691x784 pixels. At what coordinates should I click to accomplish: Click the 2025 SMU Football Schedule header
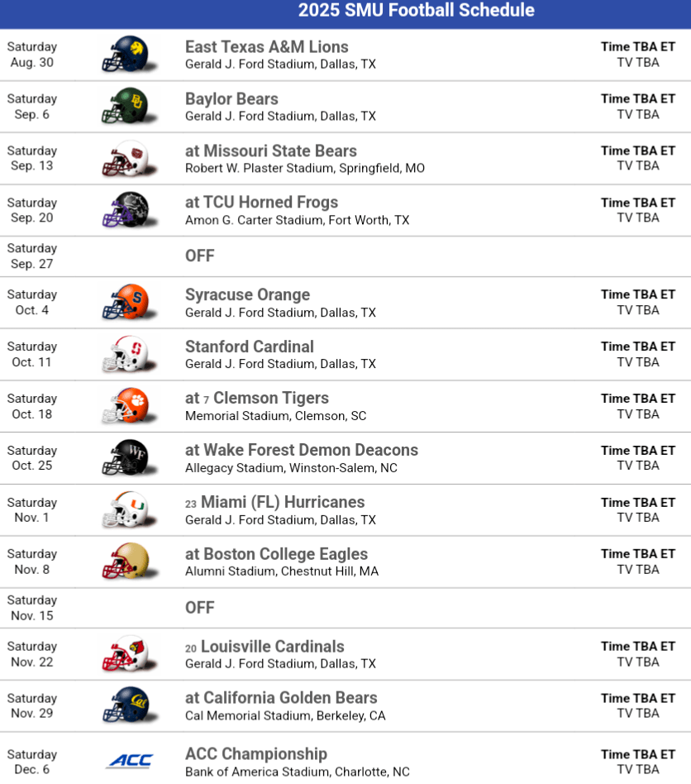[x=416, y=11]
